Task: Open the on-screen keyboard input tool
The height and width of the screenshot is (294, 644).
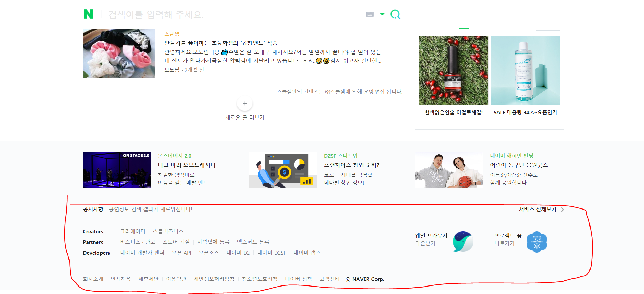Action: (x=370, y=14)
